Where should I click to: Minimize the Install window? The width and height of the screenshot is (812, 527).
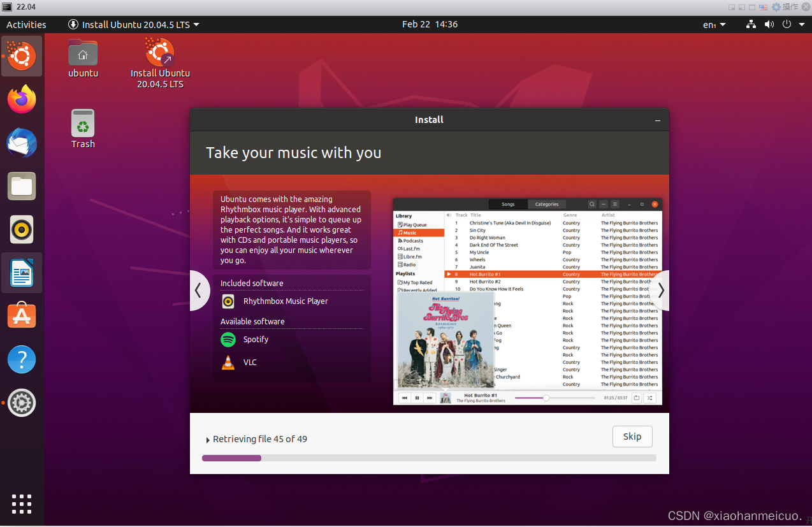point(658,120)
